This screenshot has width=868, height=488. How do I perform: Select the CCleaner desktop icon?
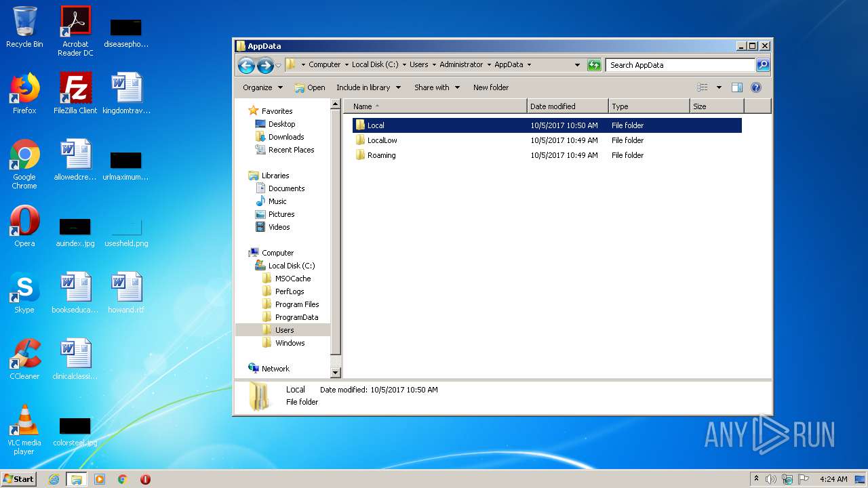pyautogui.click(x=24, y=359)
